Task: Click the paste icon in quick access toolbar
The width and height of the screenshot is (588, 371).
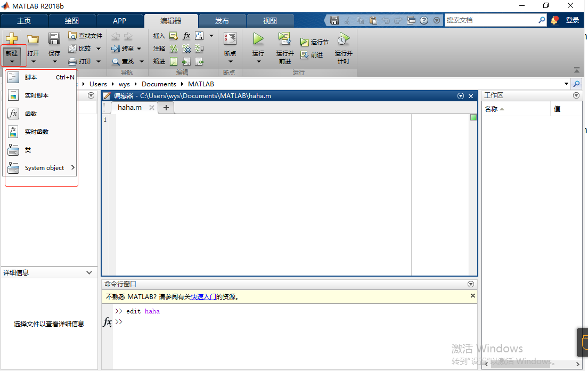Action: tap(373, 20)
